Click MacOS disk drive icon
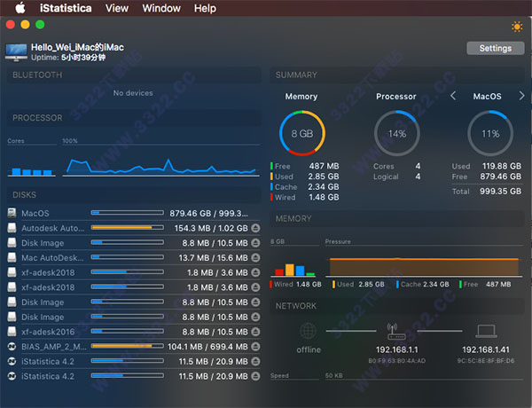The image size is (532, 408). 12,213
